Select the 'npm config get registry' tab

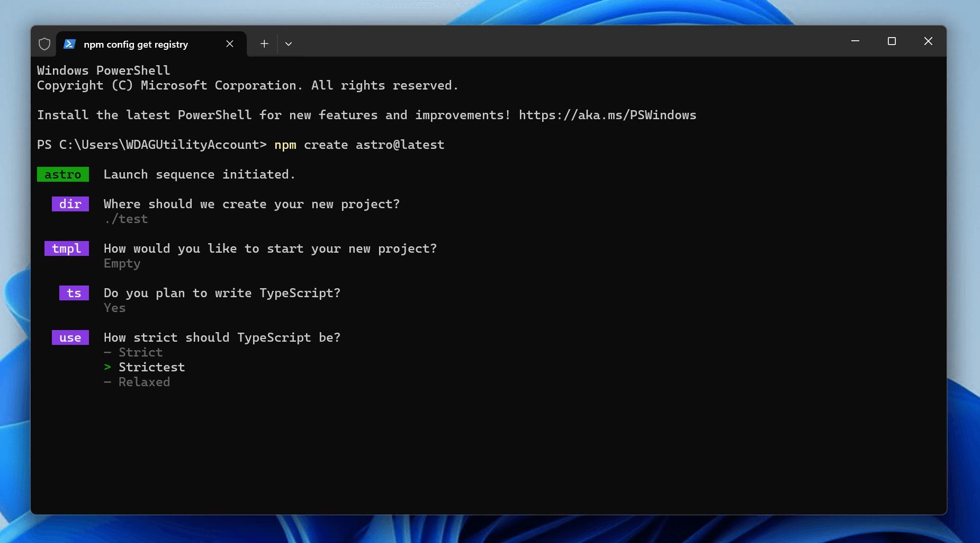(x=151, y=44)
